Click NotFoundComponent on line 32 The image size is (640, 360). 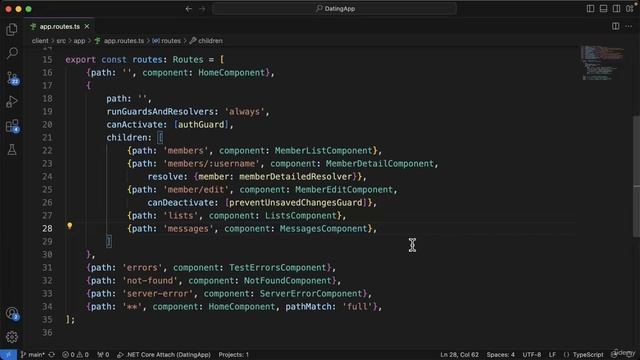[287, 281]
